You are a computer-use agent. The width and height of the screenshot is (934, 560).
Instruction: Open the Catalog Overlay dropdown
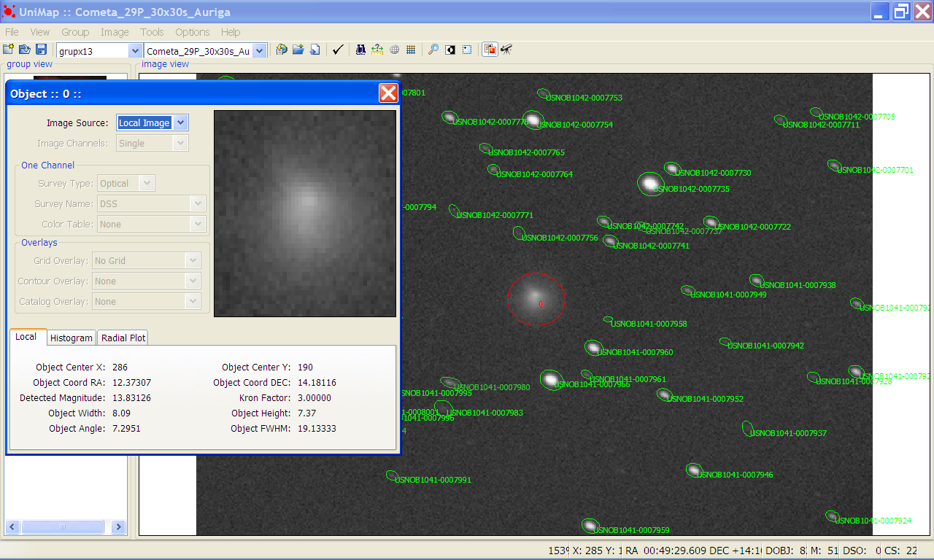pos(193,301)
